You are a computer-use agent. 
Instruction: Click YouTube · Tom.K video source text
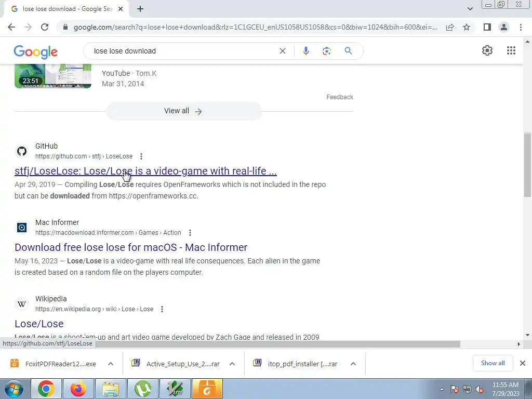point(129,73)
